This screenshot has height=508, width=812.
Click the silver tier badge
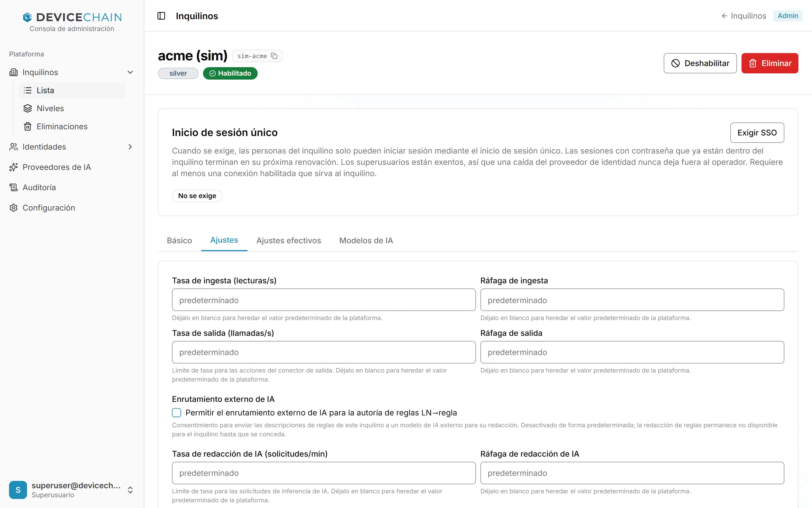coord(178,73)
